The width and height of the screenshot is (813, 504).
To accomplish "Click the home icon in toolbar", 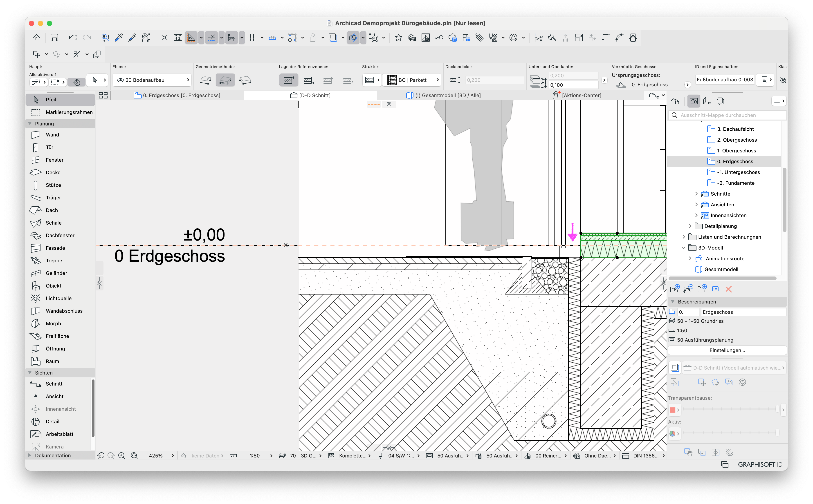I will tap(37, 38).
